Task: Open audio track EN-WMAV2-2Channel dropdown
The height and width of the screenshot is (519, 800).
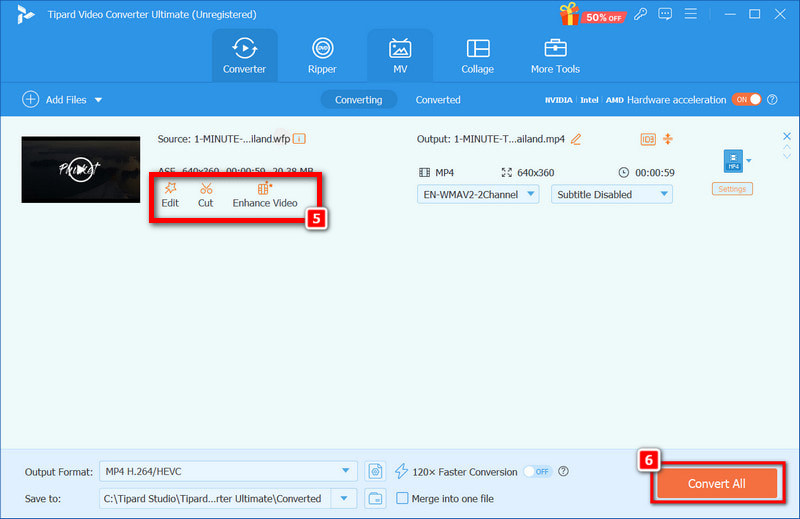Action: [478, 194]
